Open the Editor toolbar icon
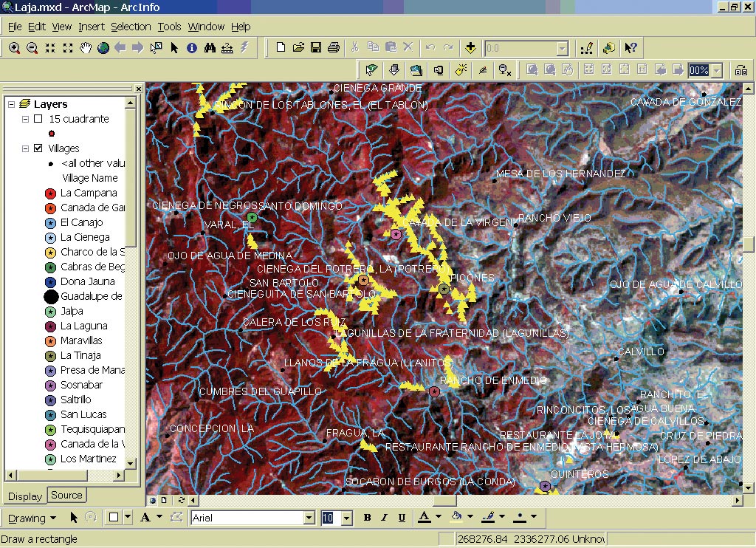The image size is (756, 548). pos(587,48)
